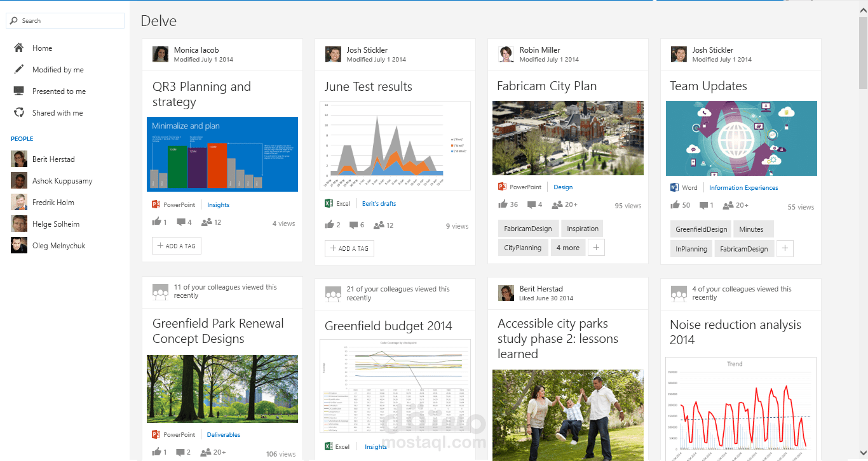Click PowerPoint icon on QR3 Planning card
868x461 pixels.
pos(156,204)
